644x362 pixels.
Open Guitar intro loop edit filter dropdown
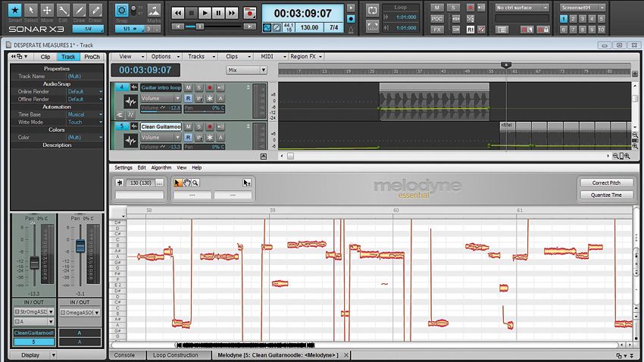(161, 98)
